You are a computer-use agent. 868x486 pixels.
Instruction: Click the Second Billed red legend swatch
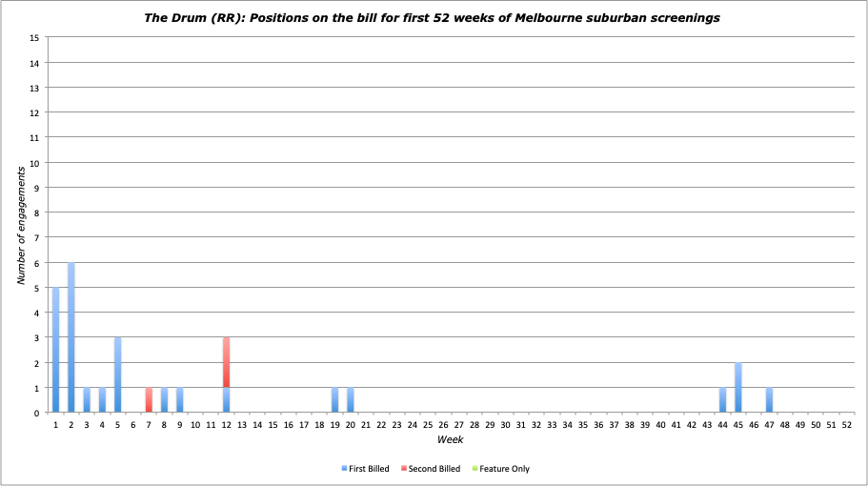coord(402,469)
